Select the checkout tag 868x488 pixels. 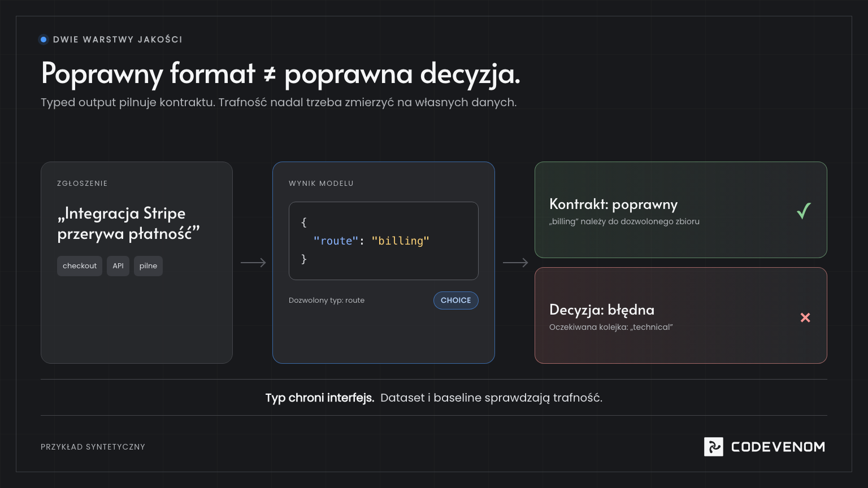tap(80, 266)
